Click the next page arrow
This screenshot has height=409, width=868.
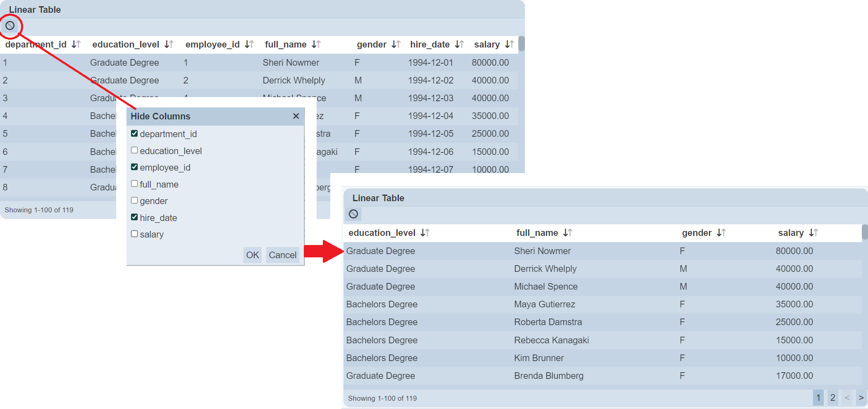(x=861, y=397)
